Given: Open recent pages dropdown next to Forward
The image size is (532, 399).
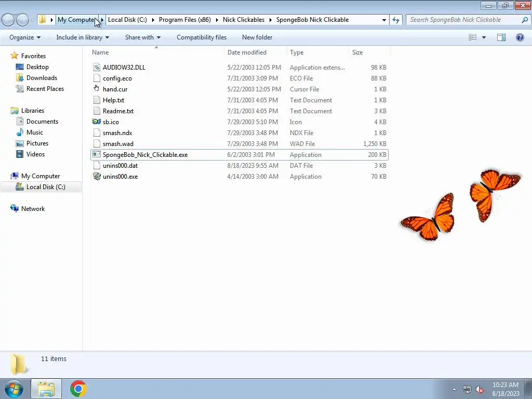Looking at the screenshot, I should 33,20.
